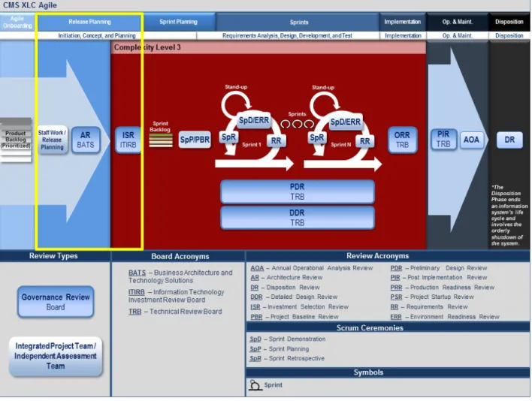This screenshot has height=401, width=532.
Task: Click the ITIRB acronym definition
Action: pos(176,296)
